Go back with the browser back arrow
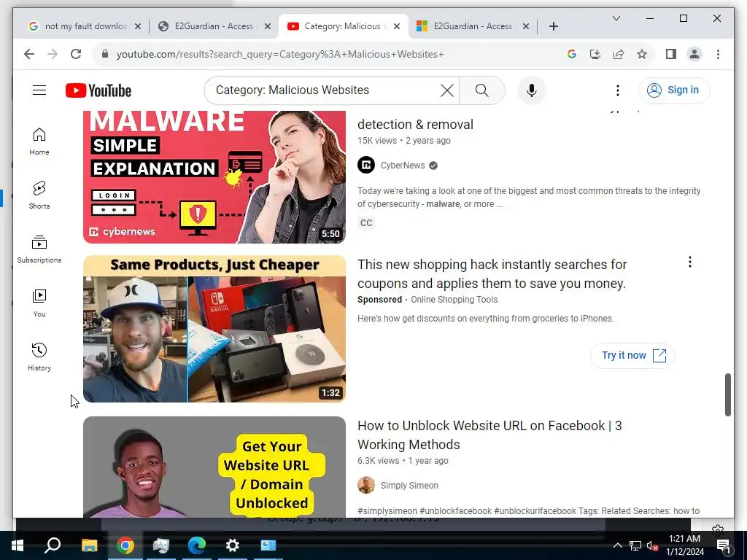 point(29,54)
